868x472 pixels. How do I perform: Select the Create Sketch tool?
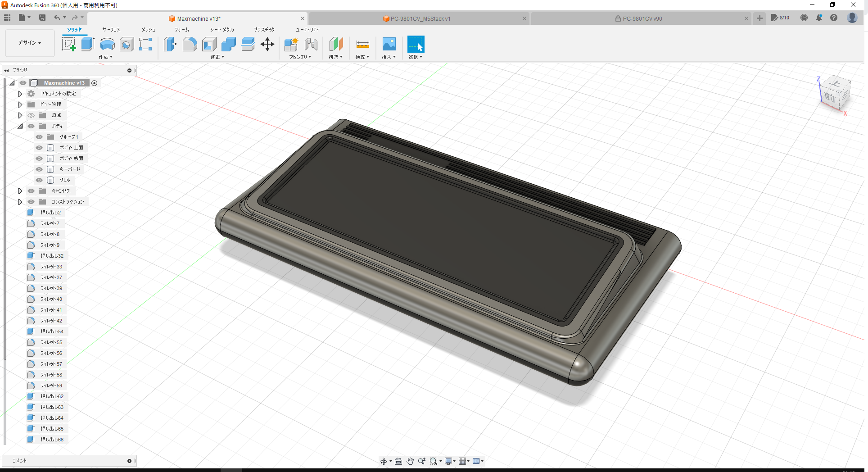click(69, 44)
